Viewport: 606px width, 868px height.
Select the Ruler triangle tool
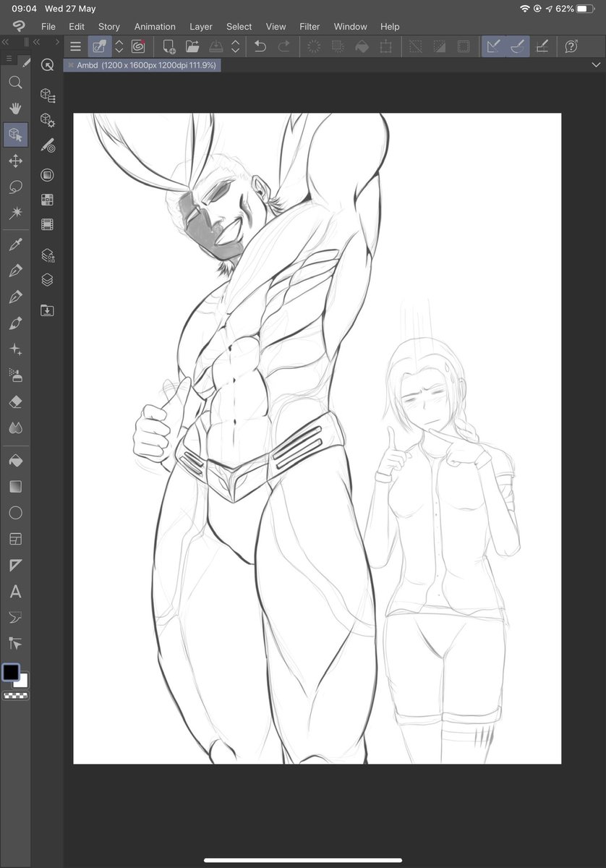(x=15, y=565)
